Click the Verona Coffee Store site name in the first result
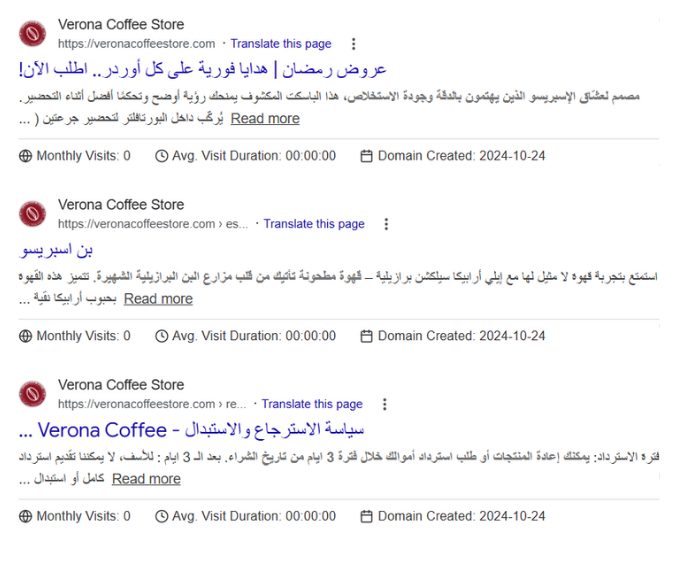Viewport: 678px width, 577px height. [121, 25]
